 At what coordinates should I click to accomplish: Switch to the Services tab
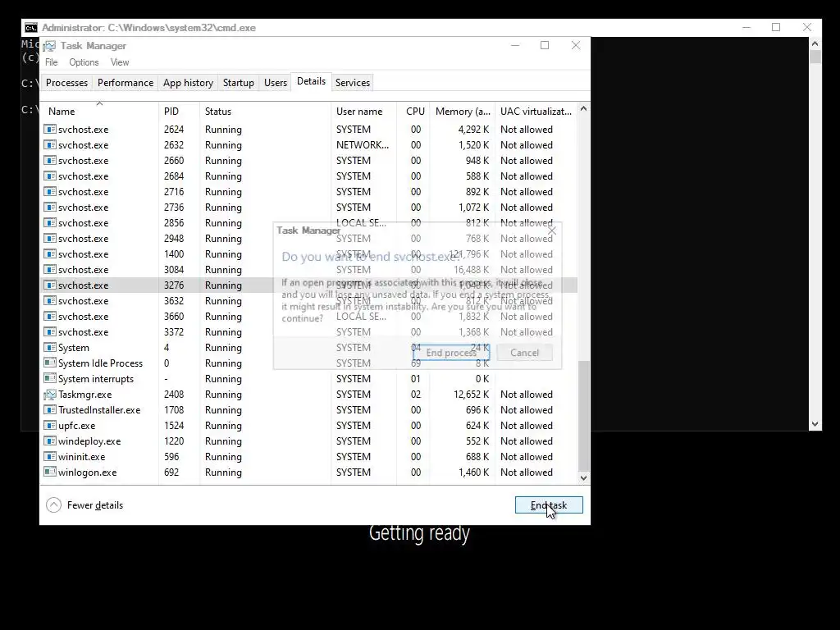(353, 83)
